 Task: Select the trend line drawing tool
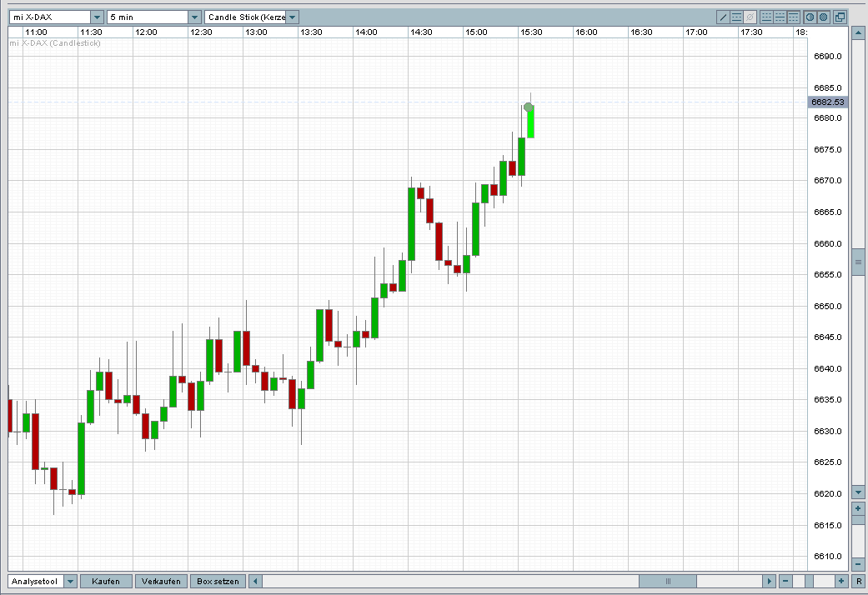pyautogui.click(x=723, y=17)
